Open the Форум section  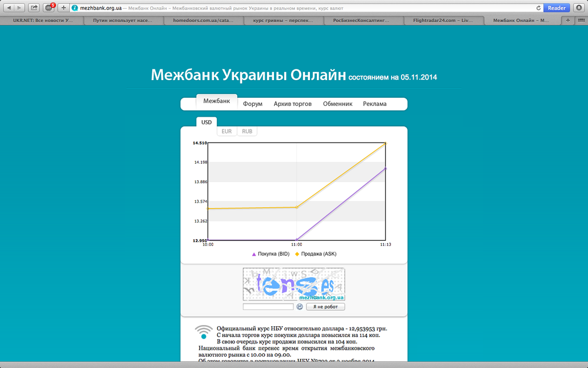[x=252, y=103]
